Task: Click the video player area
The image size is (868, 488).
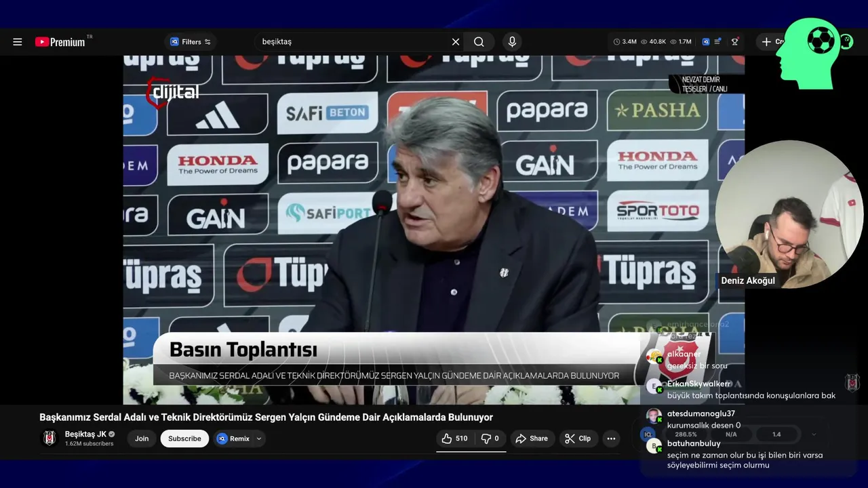Action: (434, 230)
